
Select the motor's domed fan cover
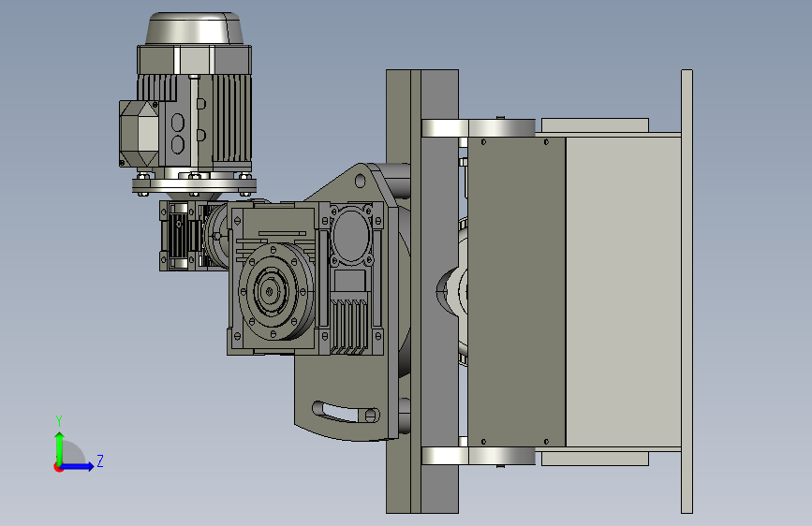tap(194, 28)
